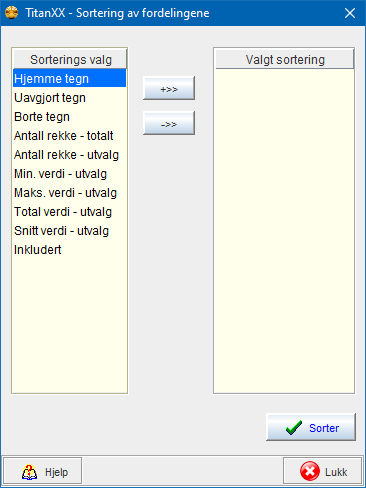Click the +>> add button
The height and width of the screenshot is (488, 366).
169,88
